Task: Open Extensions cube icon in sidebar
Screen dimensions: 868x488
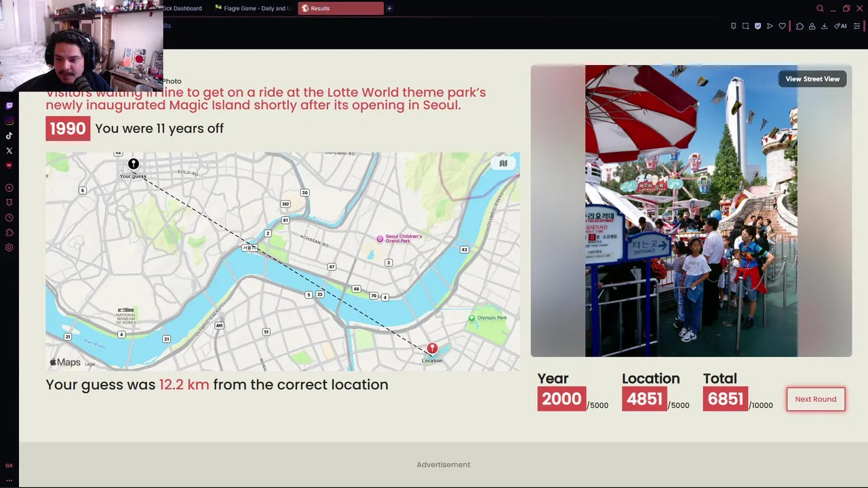Action: [9, 232]
